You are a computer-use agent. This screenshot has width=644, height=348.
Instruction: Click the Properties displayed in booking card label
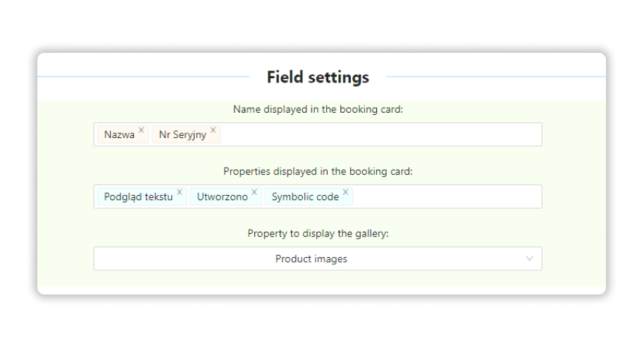pos(318,171)
